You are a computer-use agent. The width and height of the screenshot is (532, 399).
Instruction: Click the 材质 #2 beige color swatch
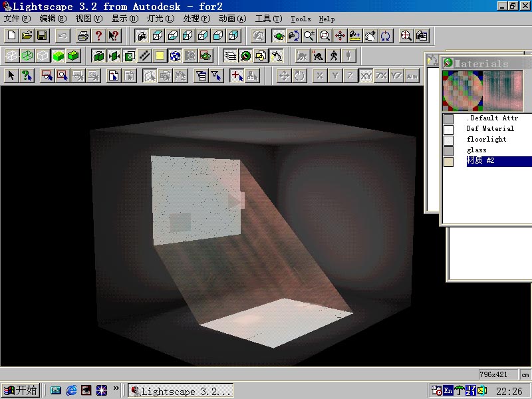(449, 161)
